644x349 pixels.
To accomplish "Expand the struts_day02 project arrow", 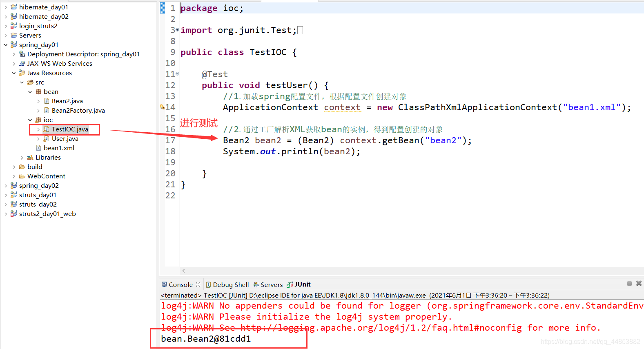I will pos(5,205).
